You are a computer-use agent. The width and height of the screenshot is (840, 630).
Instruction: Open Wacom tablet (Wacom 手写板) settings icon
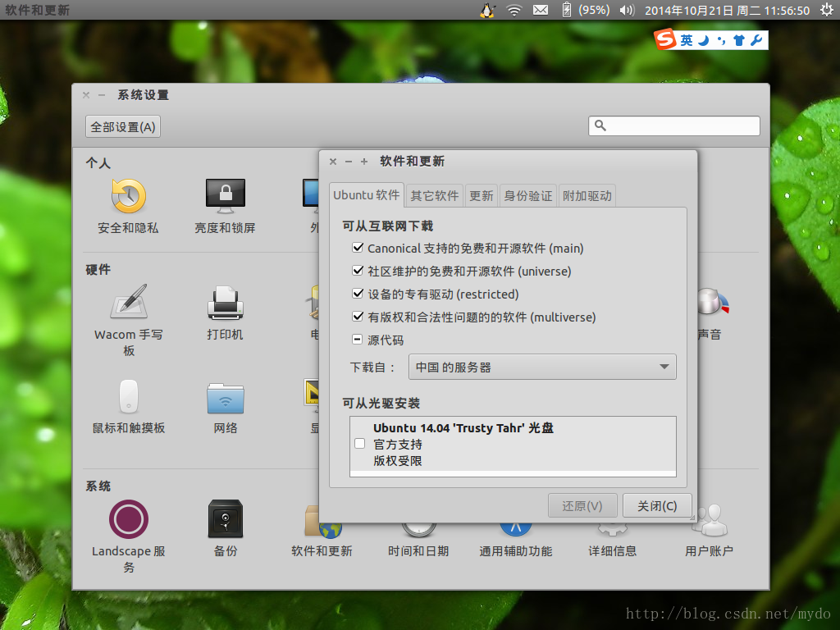[129, 302]
